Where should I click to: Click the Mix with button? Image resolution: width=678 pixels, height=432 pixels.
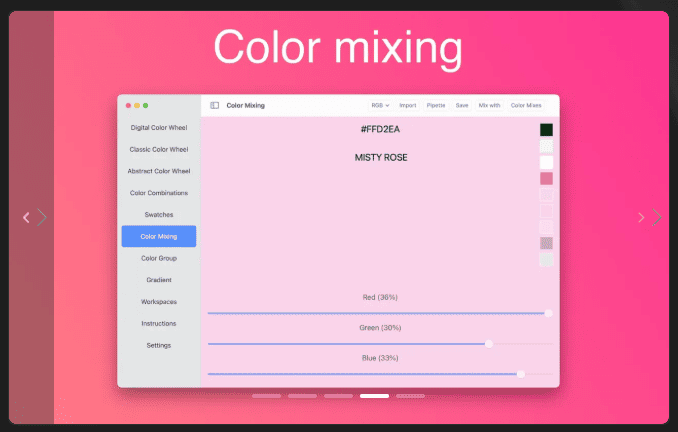[489, 105]
